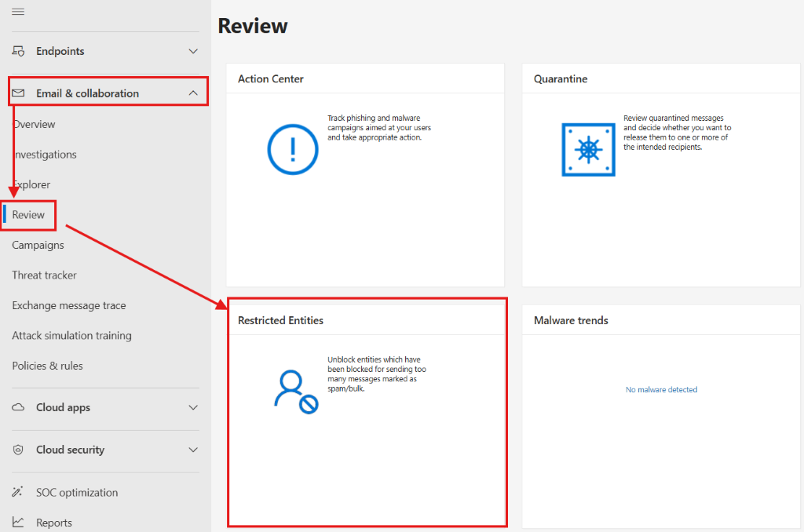Viewport: 804px width, 532px height.
Task: Open the Action Center card title
Action: (271, 79)
